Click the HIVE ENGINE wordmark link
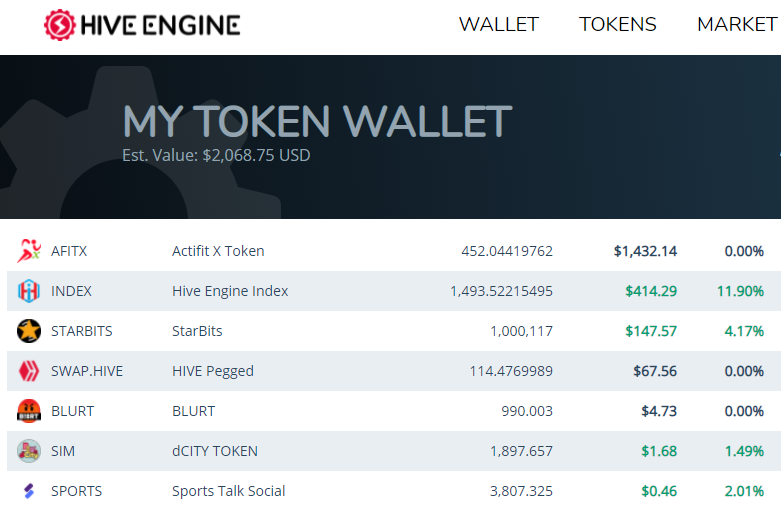The height and width of the screenshot is (510, 781). (x=160, y=25)
